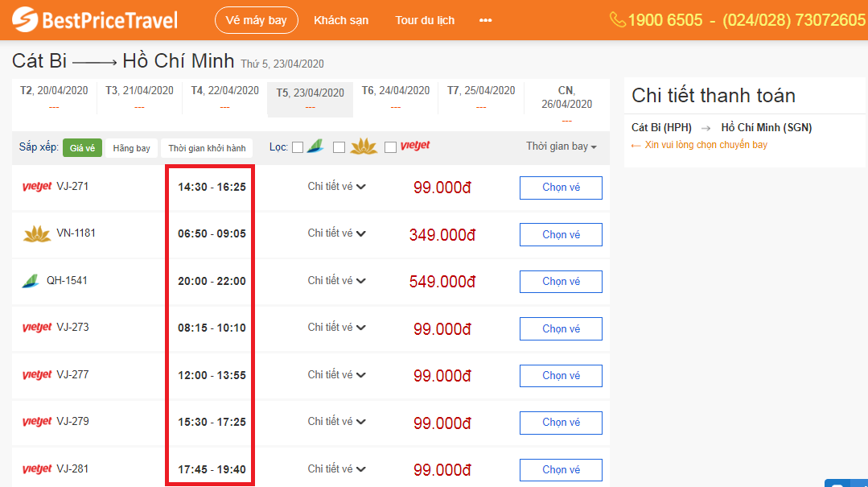Image resolution: width=868 pixels, height=487 pixels.
Task: Click Vietjet logo on VJ-277 row
Action: (37, 375)
